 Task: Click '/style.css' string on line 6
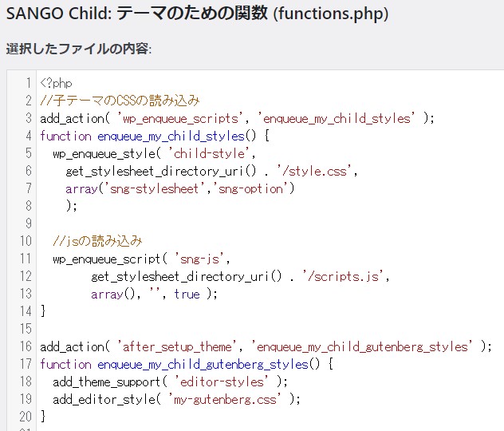(x=315, y=171)
